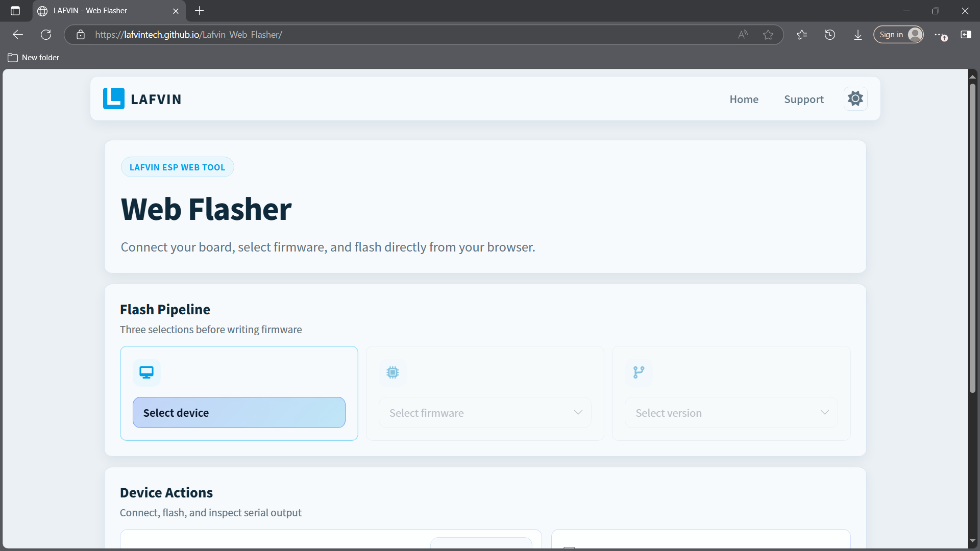Screen dimensions: 980x551
Task: Click the monitor device icon
Action: point(146,372)
